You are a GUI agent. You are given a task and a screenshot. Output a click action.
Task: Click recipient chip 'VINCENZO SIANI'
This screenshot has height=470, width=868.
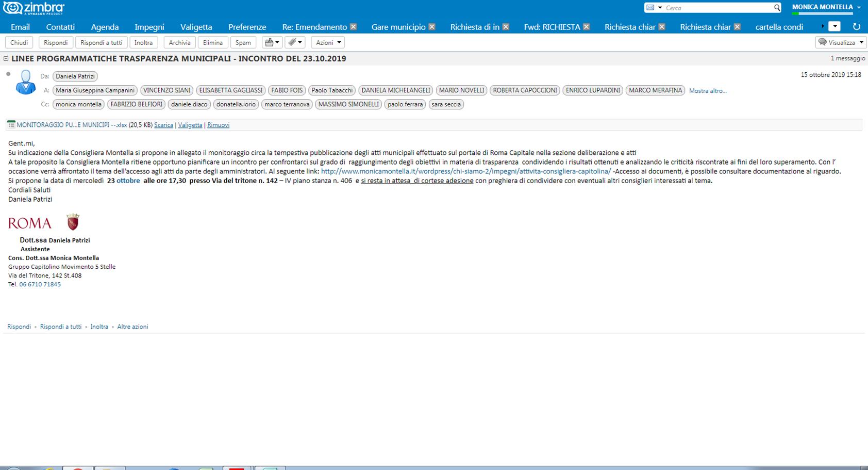tap(167, 90)
